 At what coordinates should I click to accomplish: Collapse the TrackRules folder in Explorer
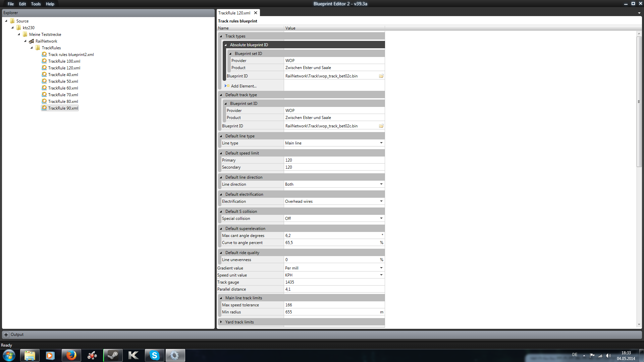click(32, 48)
